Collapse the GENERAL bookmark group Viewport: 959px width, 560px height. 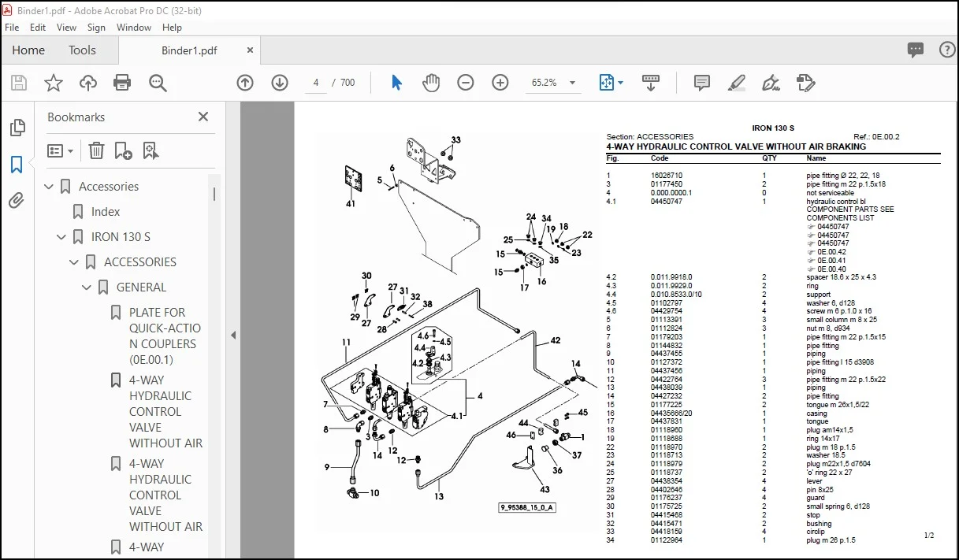point(87,287)
